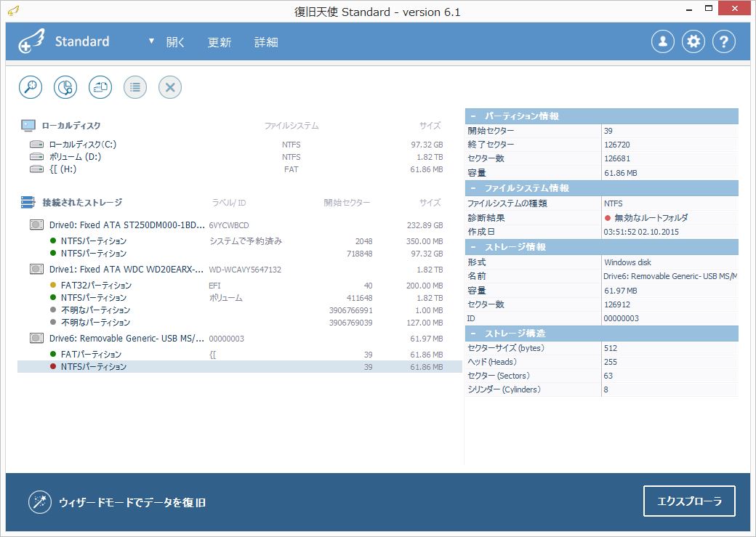756x537 pixels.
Task: Click the red dot of selected NTFSパーティション
Action: click(x=53, y=366)
